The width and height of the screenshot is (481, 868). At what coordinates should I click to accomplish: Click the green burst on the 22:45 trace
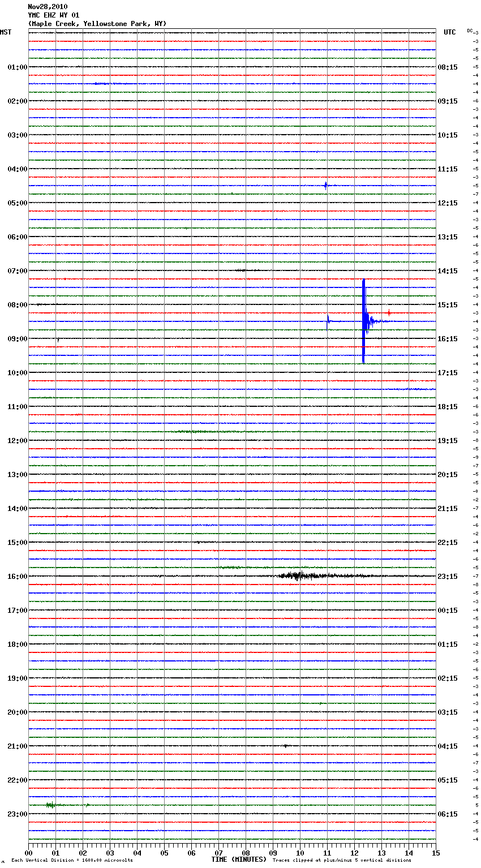point(51,805)
